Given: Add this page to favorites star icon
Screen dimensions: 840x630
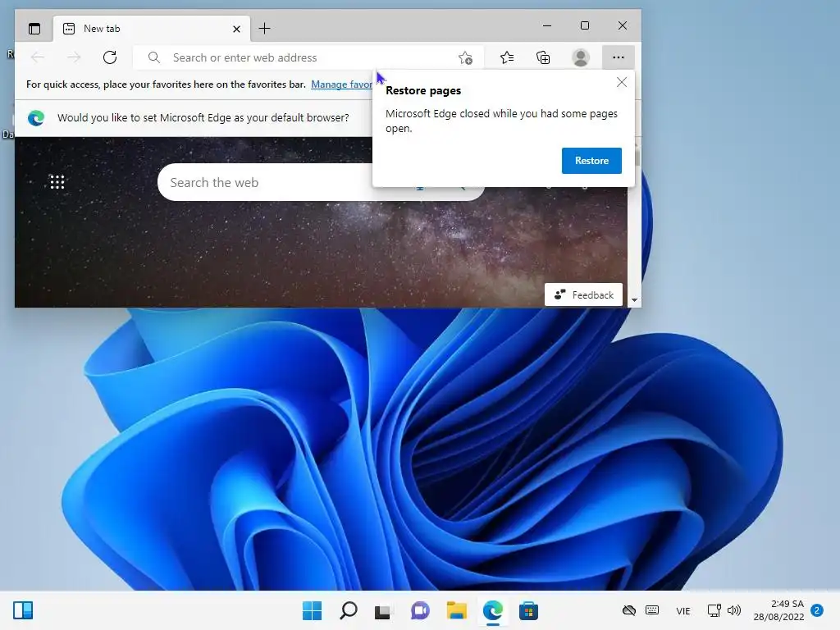Looking at the screenshot, I should (465, 57).
